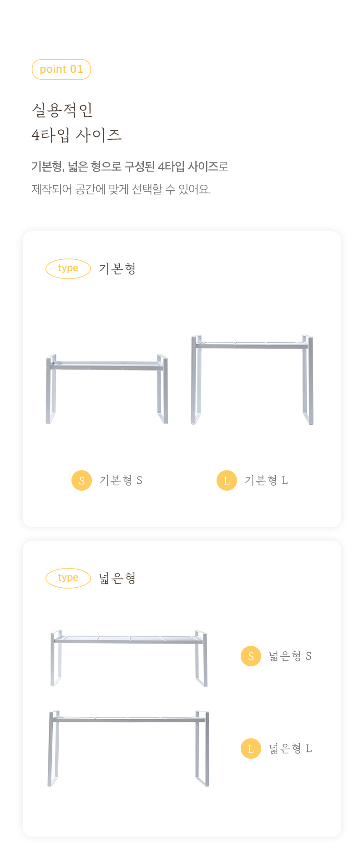This screenshot has height=868, width=364.
Task: Click the point 01 badge
Action: pos(61,69)
